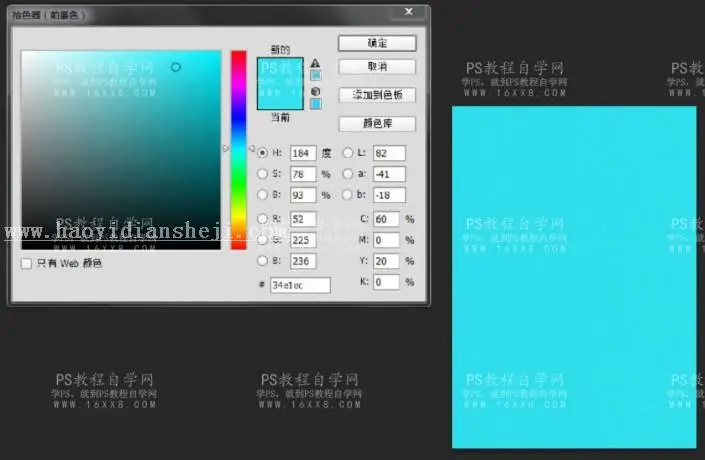Screen dimensions: 705x460
Task: Click the R value field showing 52
Action: pos(303,219)
